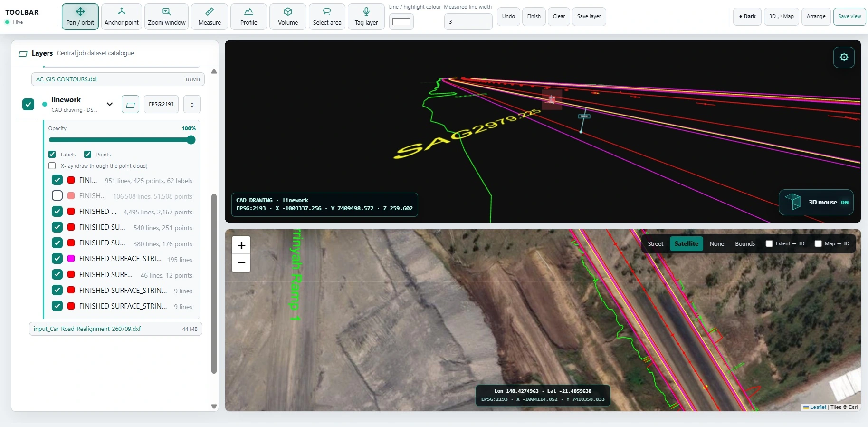The height and width of the screenshot is (427, 868).
Task: Collapse the linework layer chevron
Action: point(110,104)
